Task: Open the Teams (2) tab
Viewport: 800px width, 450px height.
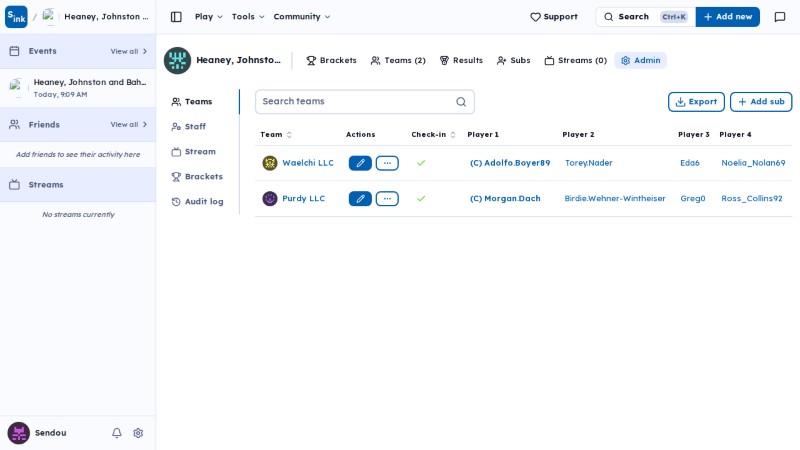Action: click(398, 60)
